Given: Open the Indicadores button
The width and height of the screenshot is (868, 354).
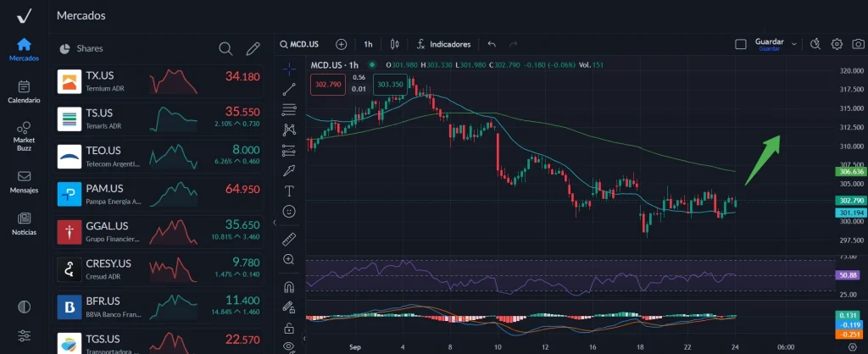Looking at the screenshot, I should click(442, 44).
